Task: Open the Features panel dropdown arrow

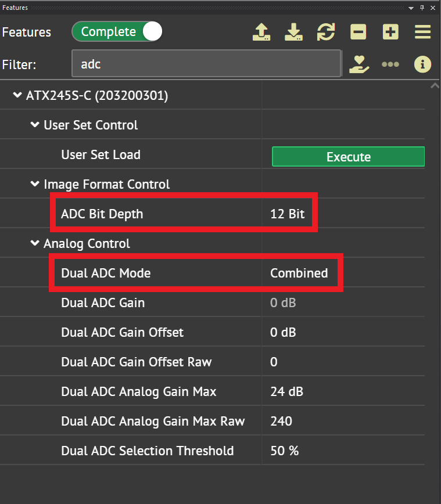Action: click(x=411, y=8)
